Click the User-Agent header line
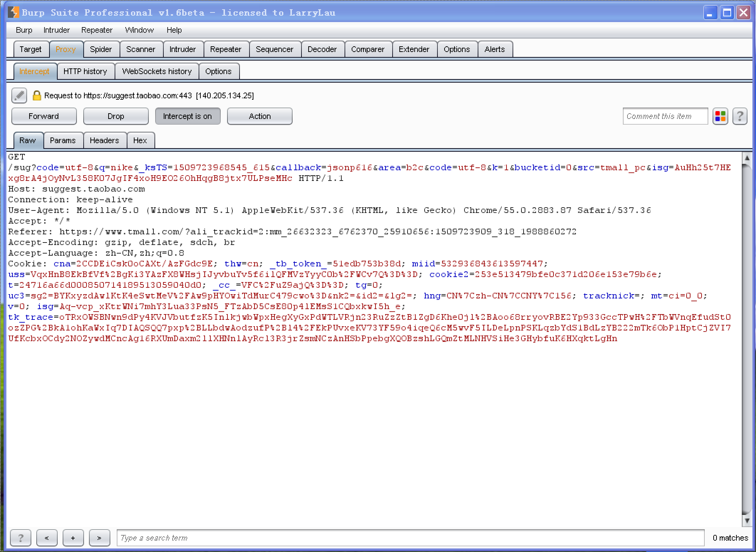Screen dimensions: 756x552 (x=330, y=210)
